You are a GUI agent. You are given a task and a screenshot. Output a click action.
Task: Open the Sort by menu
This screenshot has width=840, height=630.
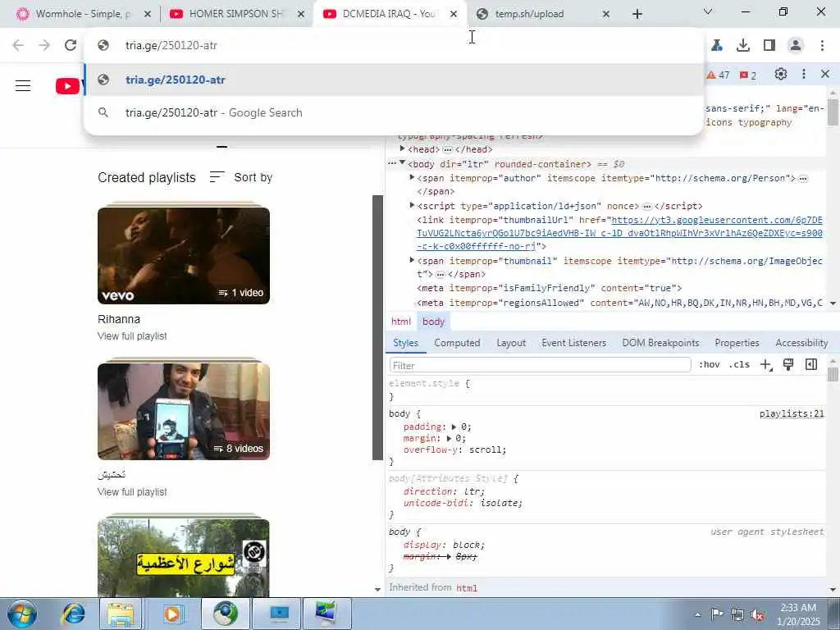tap(241, 177)
